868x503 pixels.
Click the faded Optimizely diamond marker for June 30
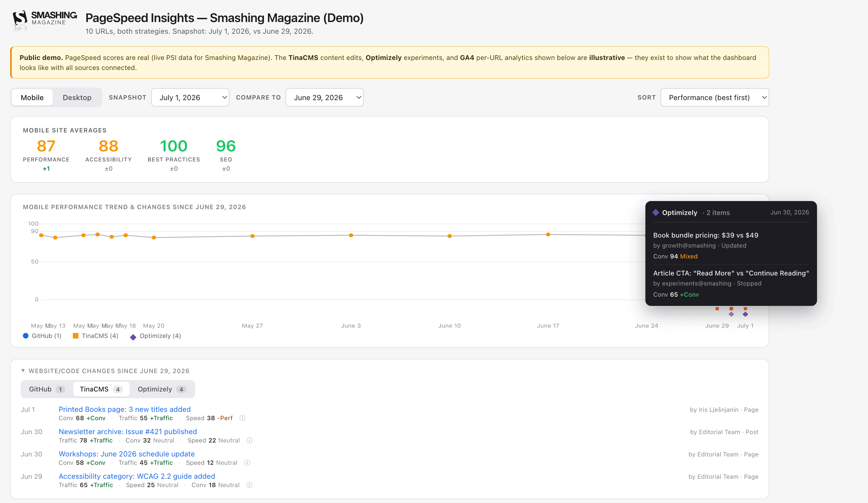[x=731, y=315]
